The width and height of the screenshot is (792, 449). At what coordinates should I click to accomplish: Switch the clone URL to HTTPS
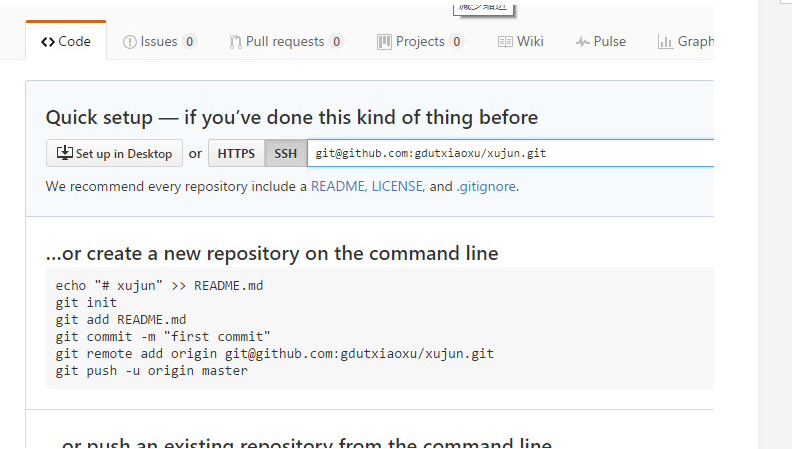[236, 154]
